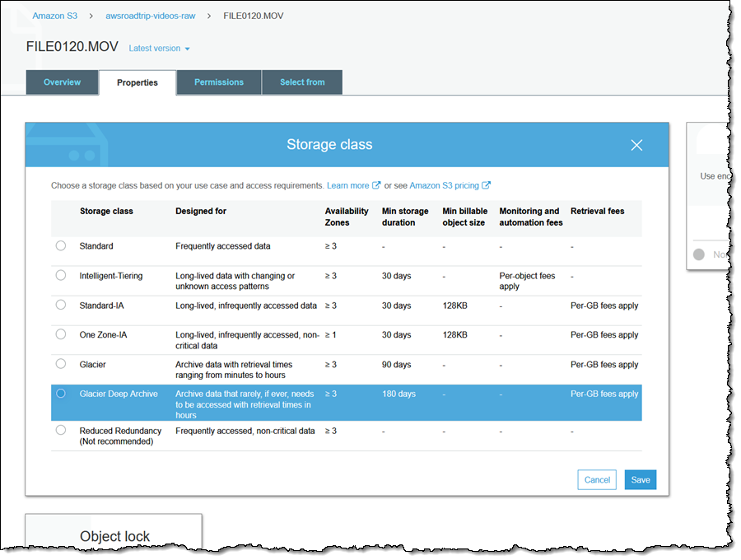Image resolution: width=741 pixels, height=560 pixels.
Task: Click the Intelligent-Tiering row label
Action: point(111,276)
